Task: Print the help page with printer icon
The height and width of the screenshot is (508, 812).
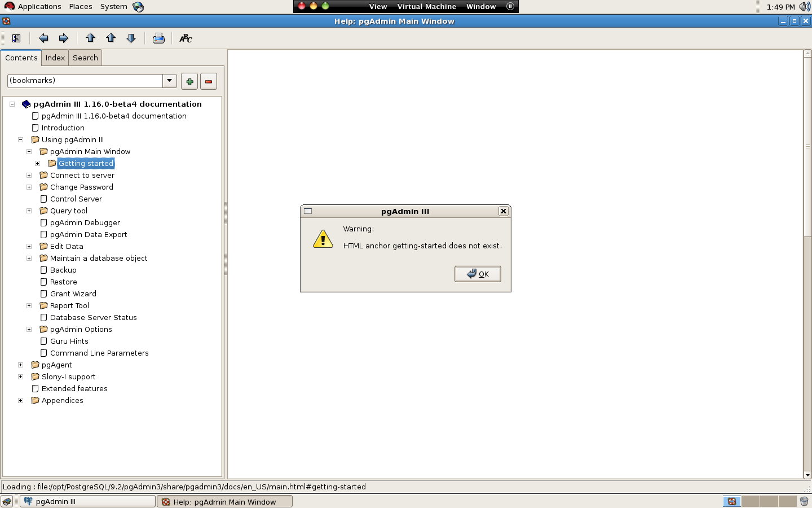Action: [158, 38]
